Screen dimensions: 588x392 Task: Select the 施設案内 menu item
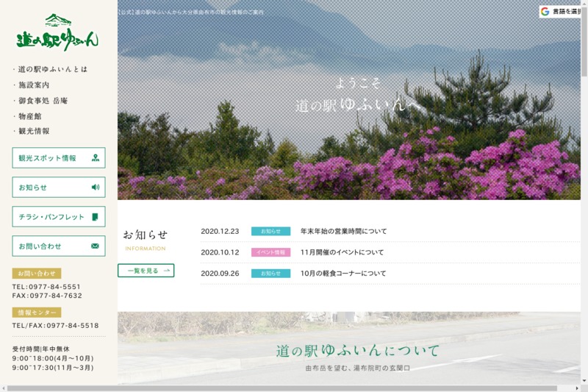(x=34, y=85)
